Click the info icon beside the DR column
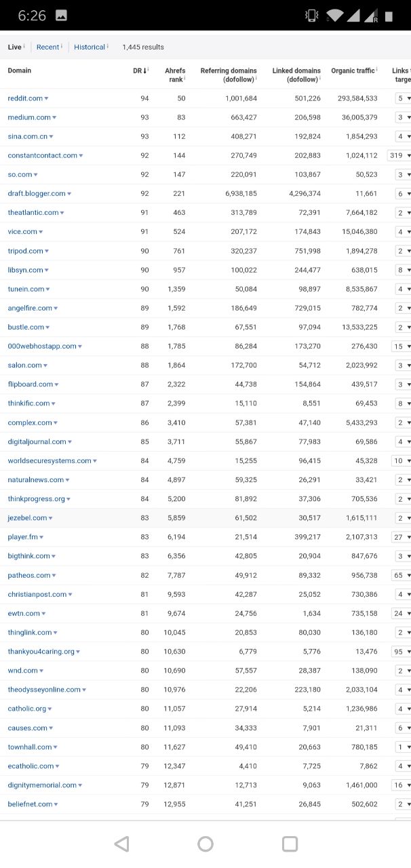The height and width of the screenshot is (868, 411). point(147,70)
